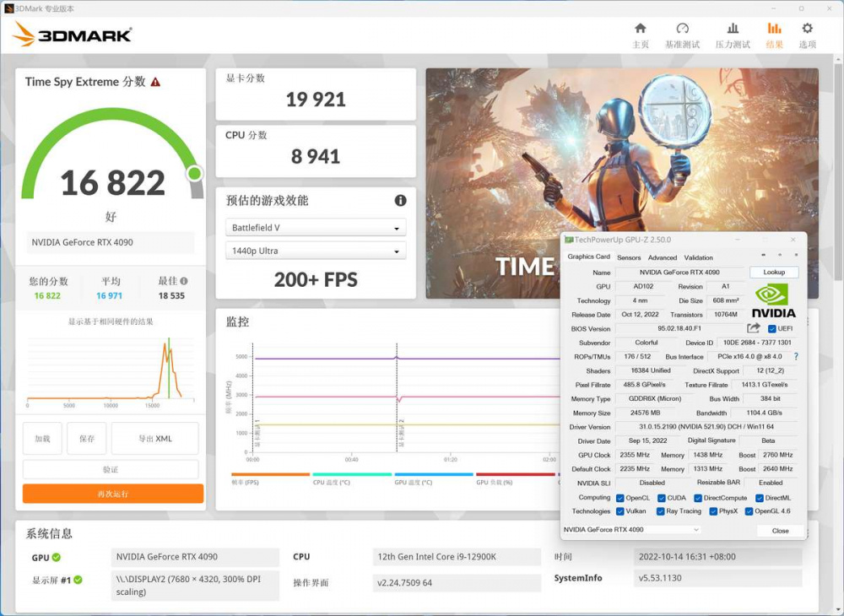Screen dimensions: 844x616
Task: Toggle the CUDA checkbox
Action: click(662, 498)
